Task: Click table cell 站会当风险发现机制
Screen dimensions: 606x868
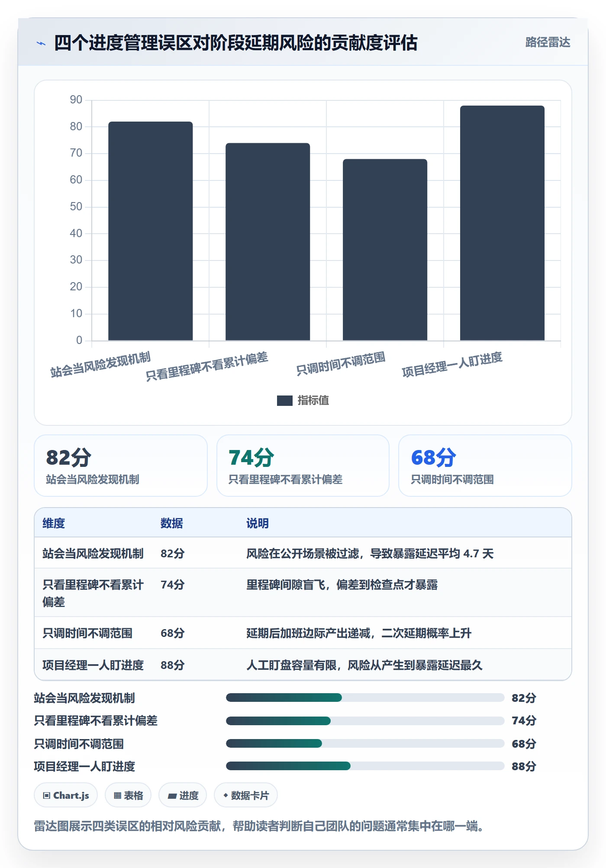Action: (93, 553)
